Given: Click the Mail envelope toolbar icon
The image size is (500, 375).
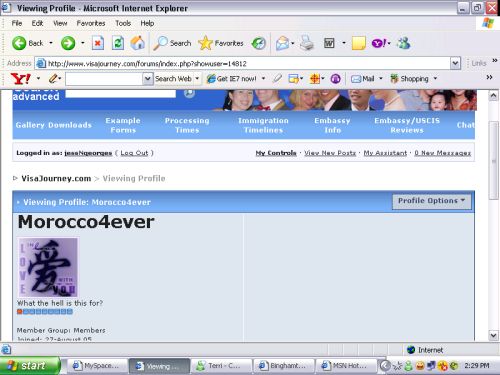Looking at the screenshot, I should [x=282, y=43].
